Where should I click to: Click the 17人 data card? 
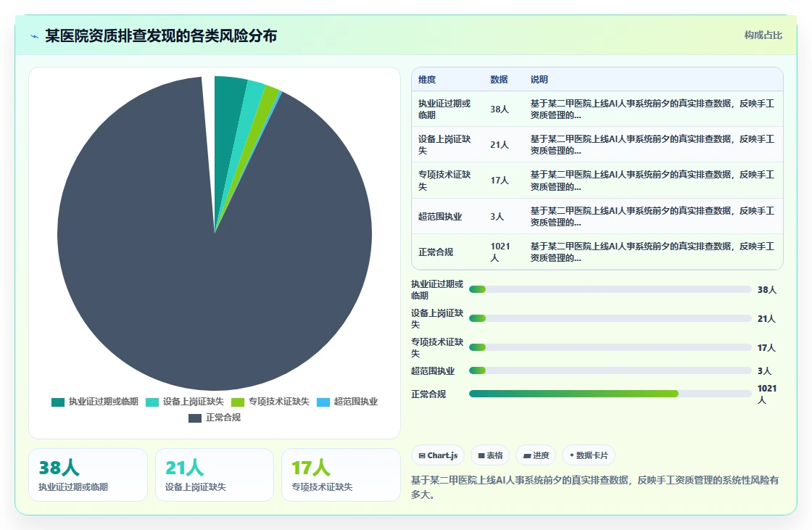[341, 475]
